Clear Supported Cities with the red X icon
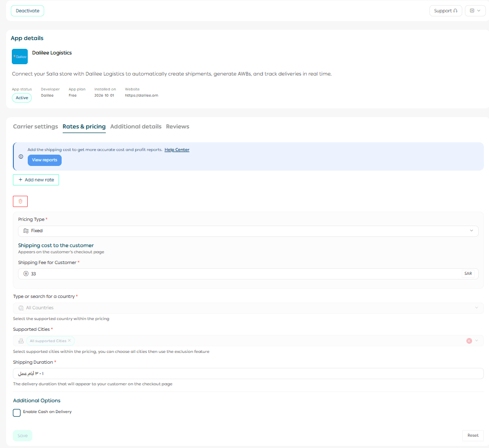The image size is (489, 448). coord(469,341)
